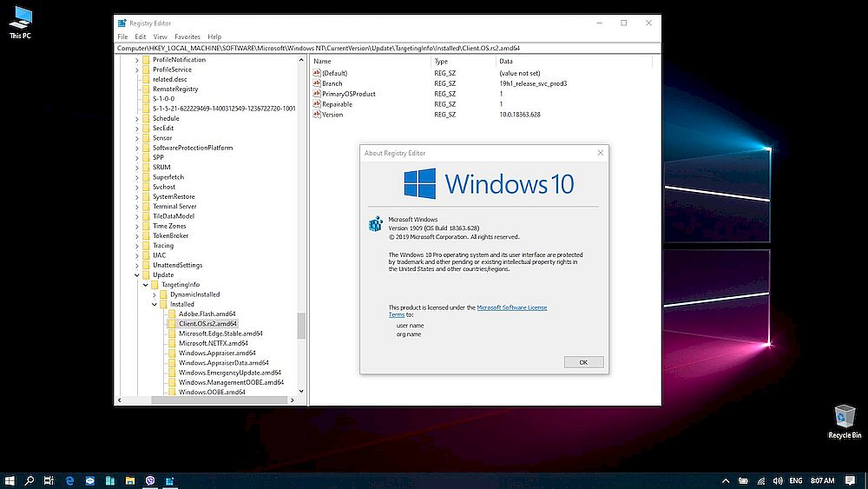Select the Recycle Bin desktop icon
This screenshot has width=868, height=489.
[x=845, y=421]
